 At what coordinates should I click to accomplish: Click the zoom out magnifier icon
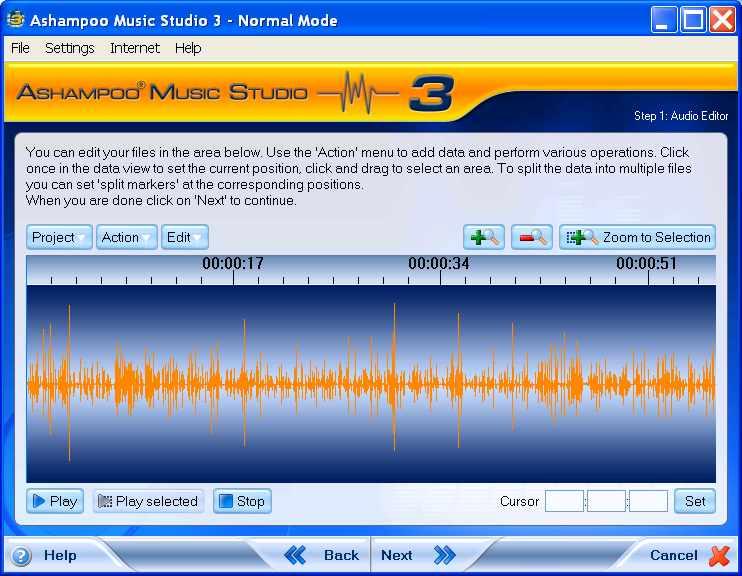point(532,237)
